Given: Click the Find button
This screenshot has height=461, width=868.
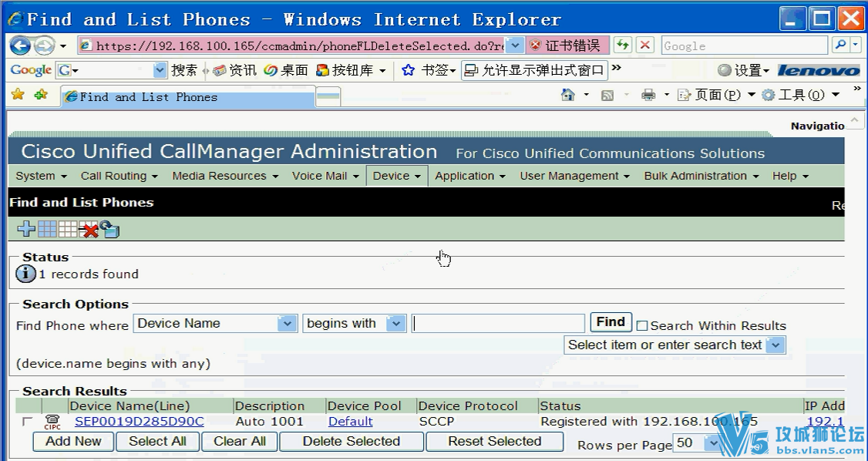Looking at the screenshot, I should pos(611,322).
